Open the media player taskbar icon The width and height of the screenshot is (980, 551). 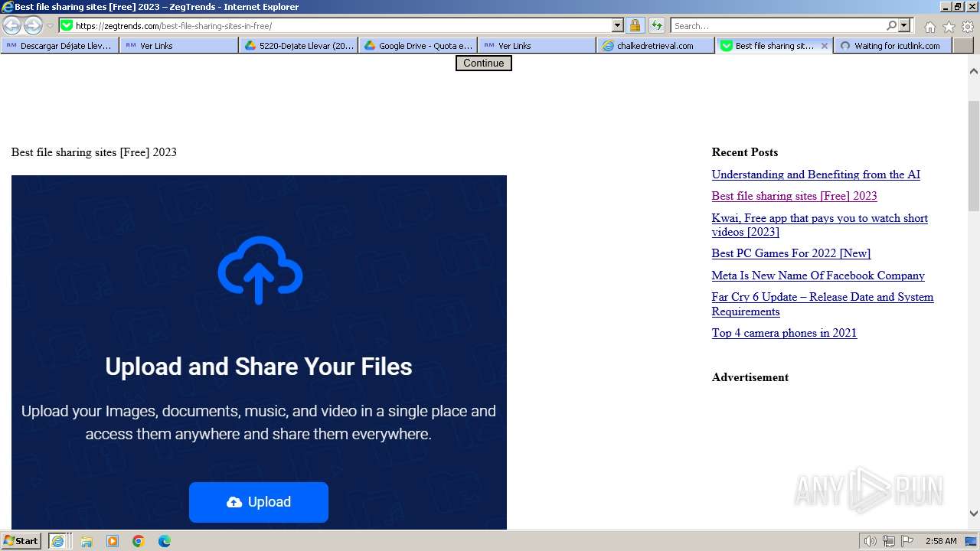[113, 541]
